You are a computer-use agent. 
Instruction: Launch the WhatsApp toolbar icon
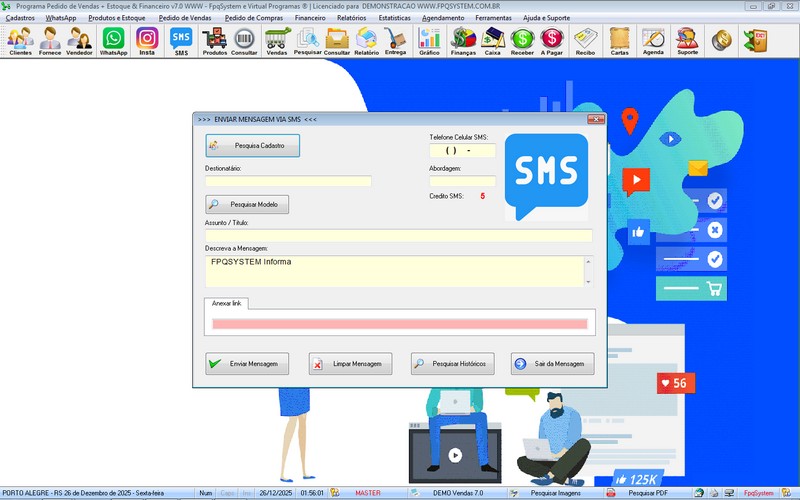click(x=113, y=41)
